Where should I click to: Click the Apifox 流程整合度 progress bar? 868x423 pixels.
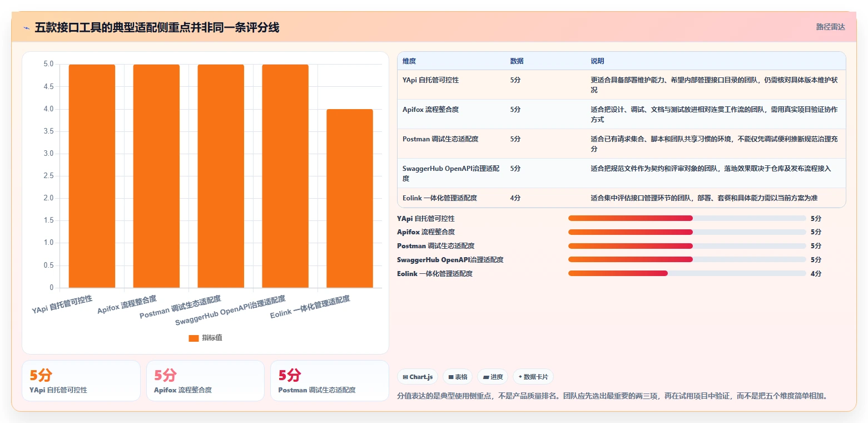[x=687, y=232]
